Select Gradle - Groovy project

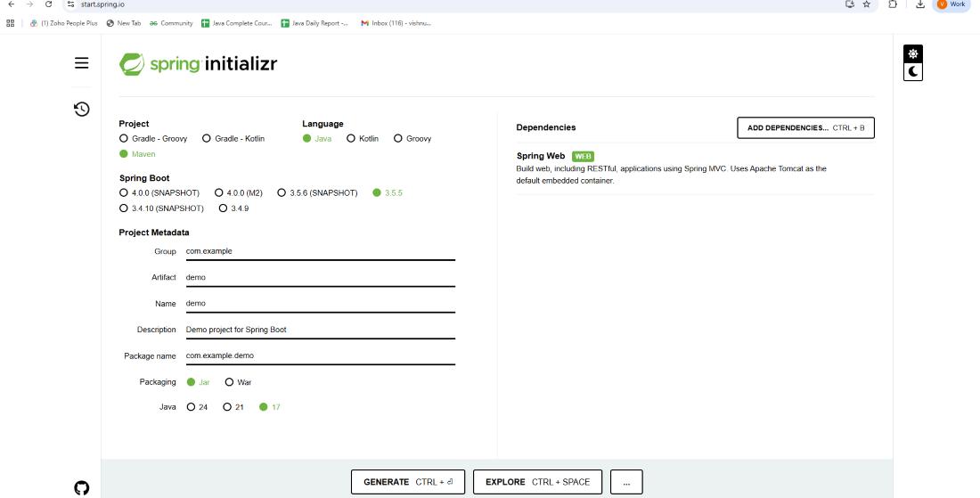(153, 139)
